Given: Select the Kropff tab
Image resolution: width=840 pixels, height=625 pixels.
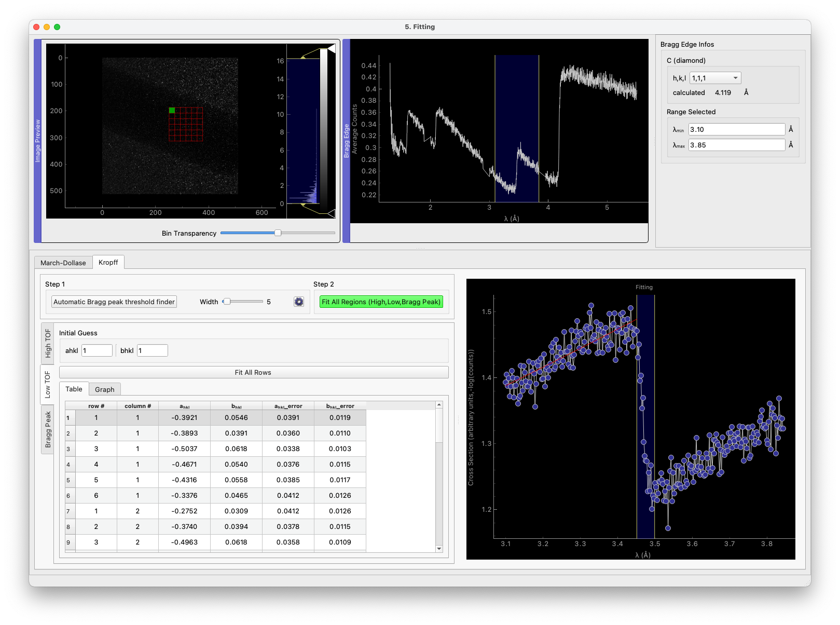Looking at the screenshot, I should [108, 262].
